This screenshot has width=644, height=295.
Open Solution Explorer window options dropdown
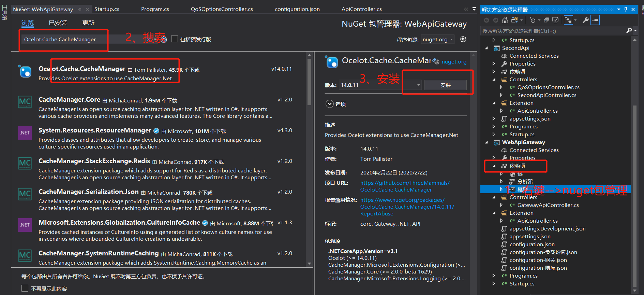618,10
